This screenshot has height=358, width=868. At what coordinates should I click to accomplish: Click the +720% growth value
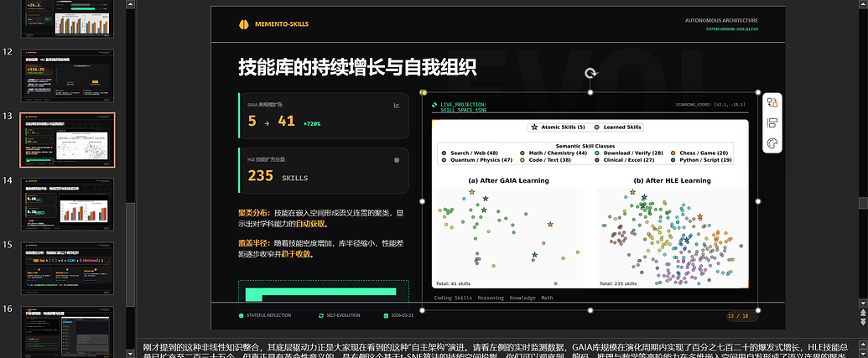[x=312, y=124]
